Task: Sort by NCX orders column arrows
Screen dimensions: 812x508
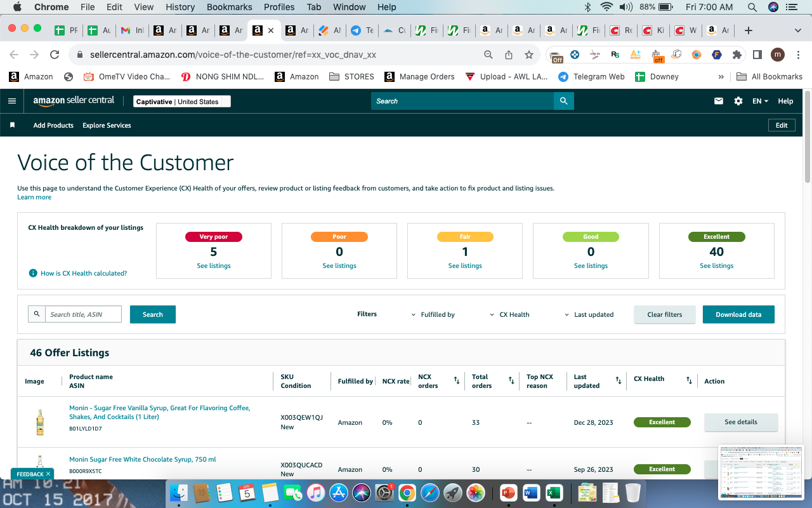Action: [457, 380]
